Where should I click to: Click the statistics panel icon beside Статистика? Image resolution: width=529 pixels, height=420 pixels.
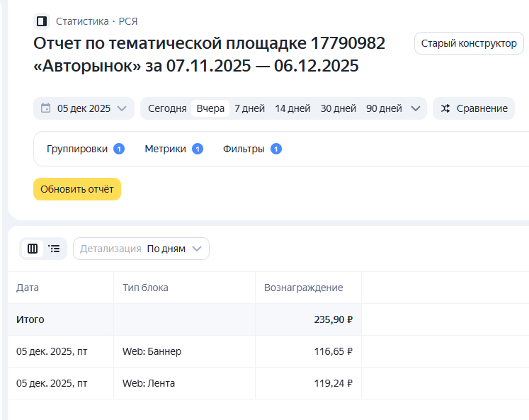[x=42, y=21]
